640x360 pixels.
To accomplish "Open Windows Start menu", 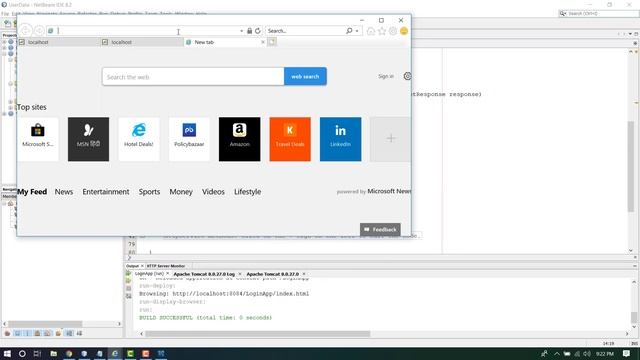I will point(7,353).
